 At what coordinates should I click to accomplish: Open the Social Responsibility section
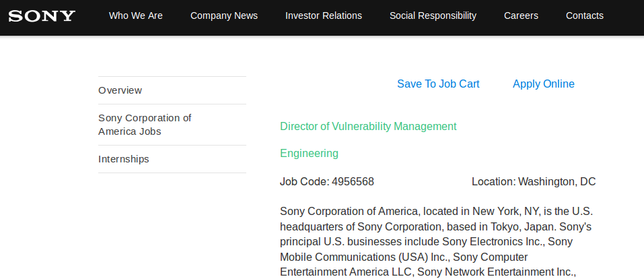click(433, 15)
